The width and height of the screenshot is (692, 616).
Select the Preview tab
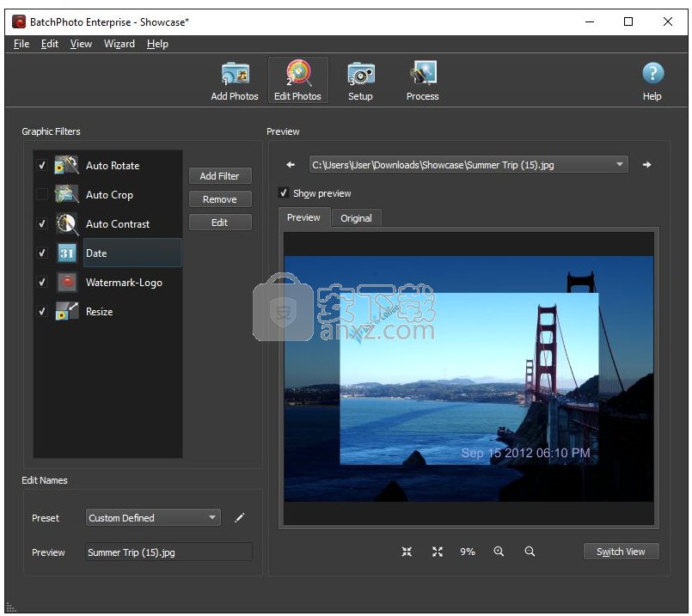303,217
